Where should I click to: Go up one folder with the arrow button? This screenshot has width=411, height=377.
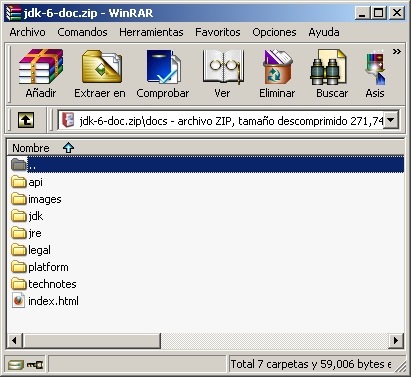(26, 120)
